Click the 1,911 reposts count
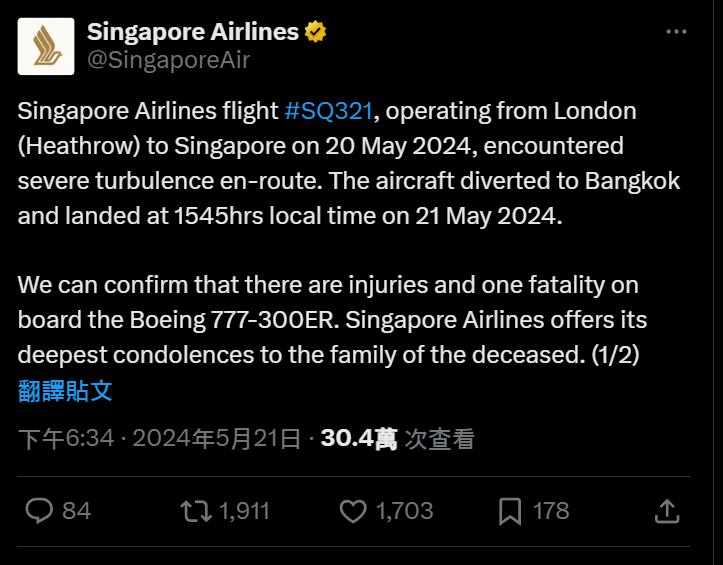Screen dimensions: 723x565 click(x=244, y=511)
